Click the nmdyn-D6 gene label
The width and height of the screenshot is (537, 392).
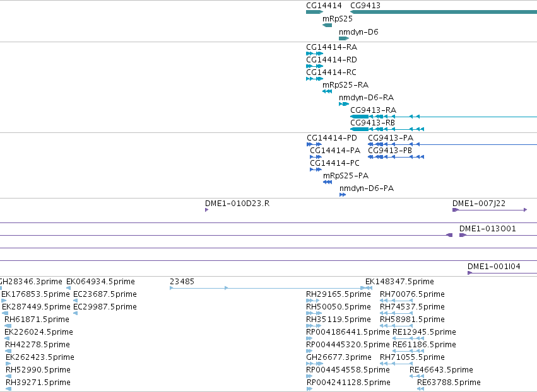coord(358,32)
